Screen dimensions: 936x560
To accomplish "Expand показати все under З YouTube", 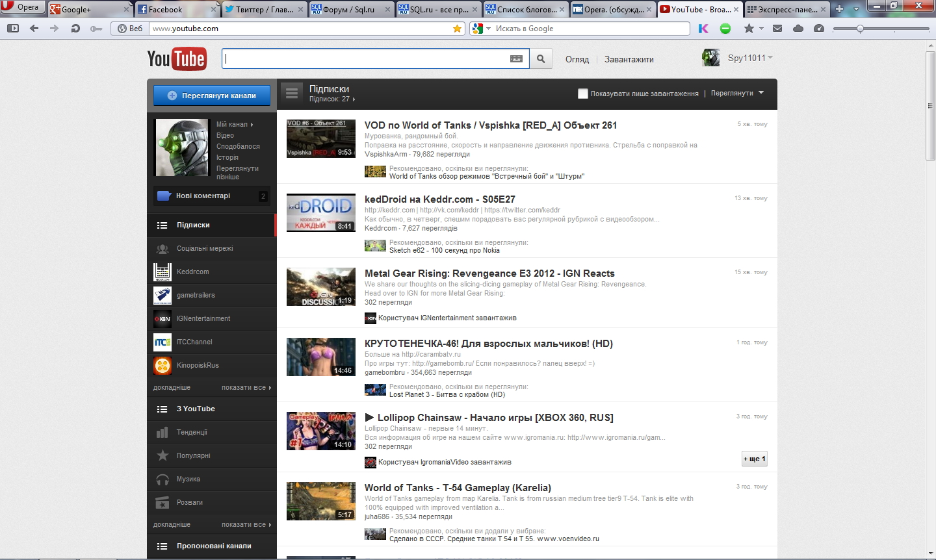I will (246, 524).
